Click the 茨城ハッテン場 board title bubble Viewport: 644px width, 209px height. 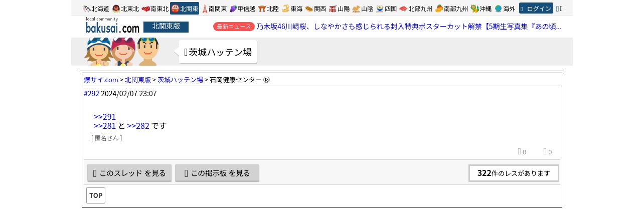[x=218, y=52]
